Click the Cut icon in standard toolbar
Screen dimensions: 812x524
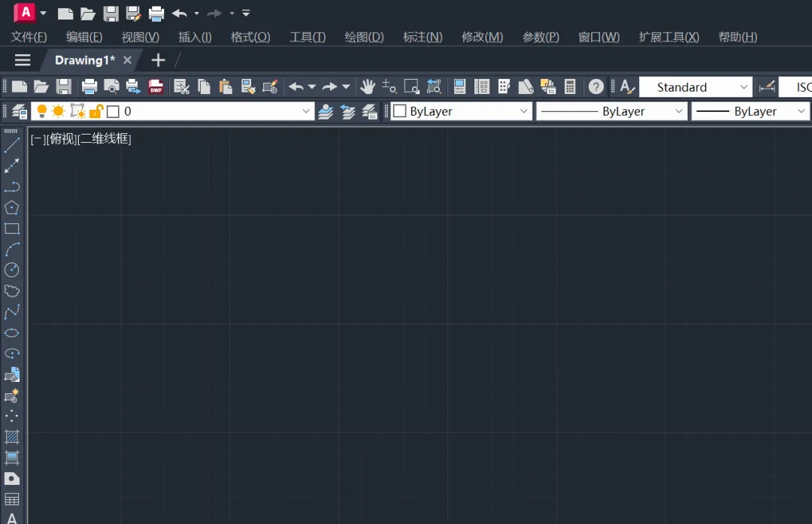[x=182, y=86]
